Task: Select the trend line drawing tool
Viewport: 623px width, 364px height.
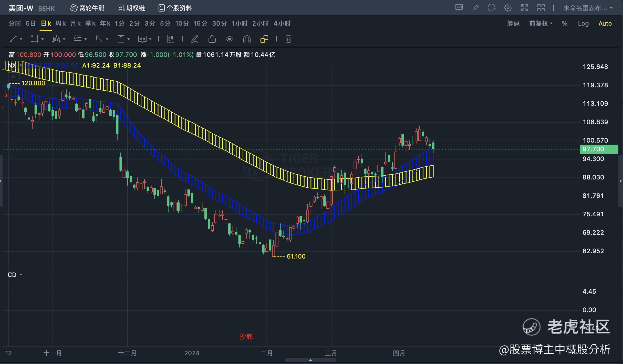Action: 13,39
